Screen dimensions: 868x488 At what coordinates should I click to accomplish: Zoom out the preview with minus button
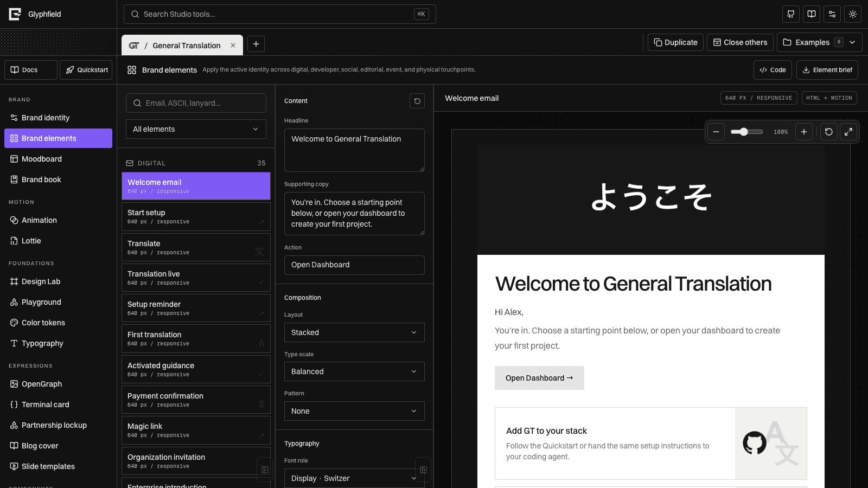(716, 132)
